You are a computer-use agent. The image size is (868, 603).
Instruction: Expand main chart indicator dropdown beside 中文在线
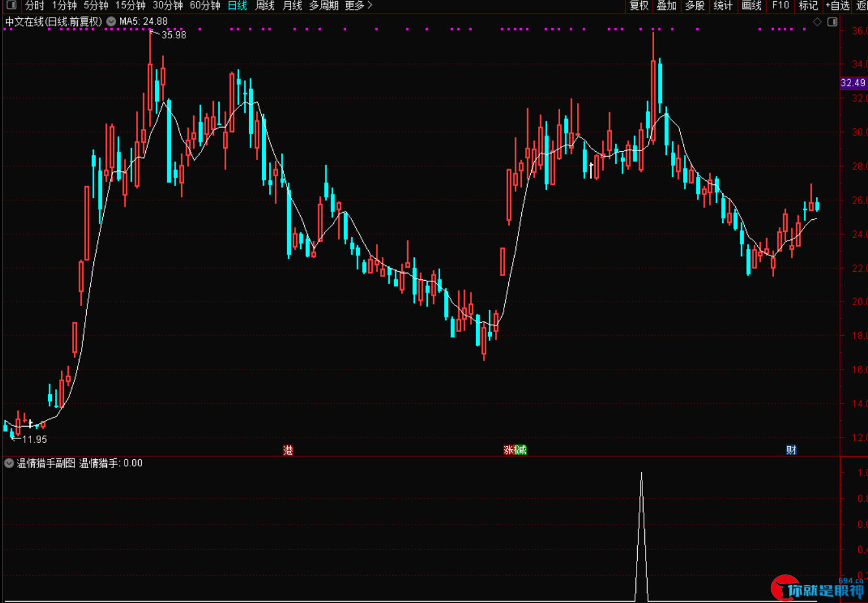(111, 21)
